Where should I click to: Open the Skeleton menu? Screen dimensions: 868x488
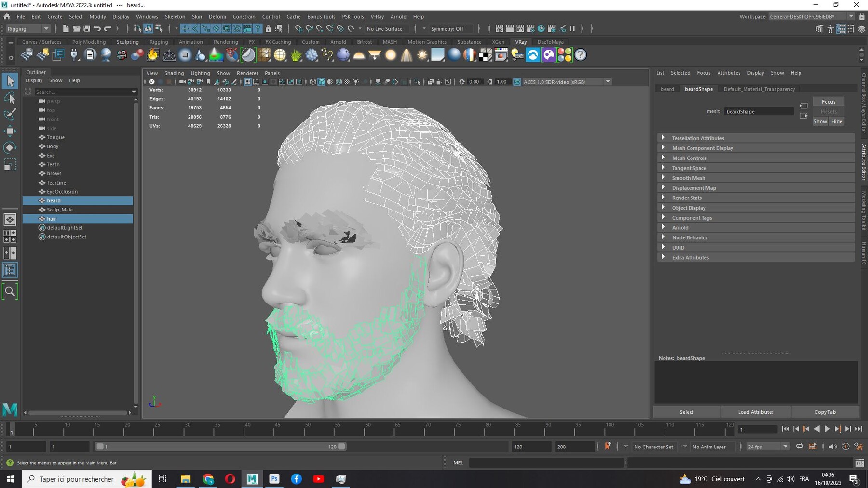point(175,16)
